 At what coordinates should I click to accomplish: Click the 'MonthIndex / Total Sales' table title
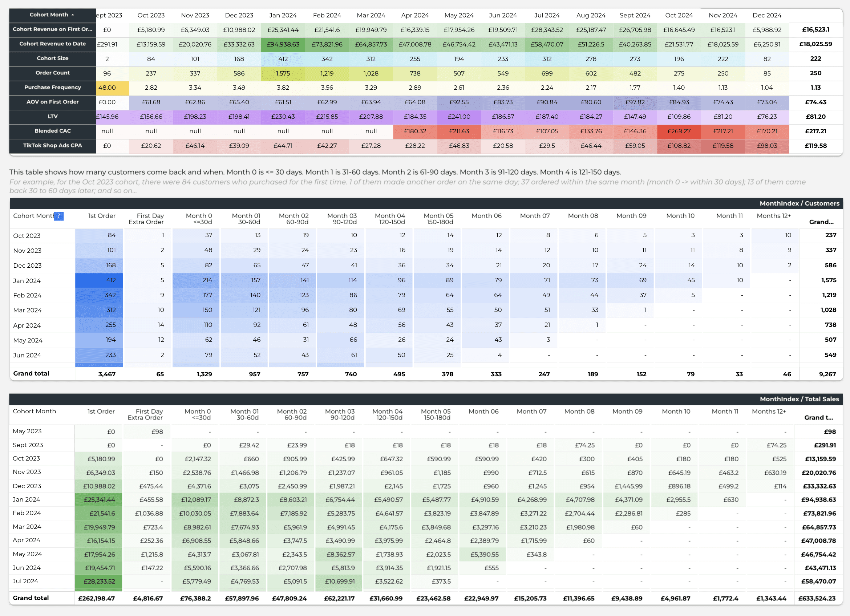[800, 399]
